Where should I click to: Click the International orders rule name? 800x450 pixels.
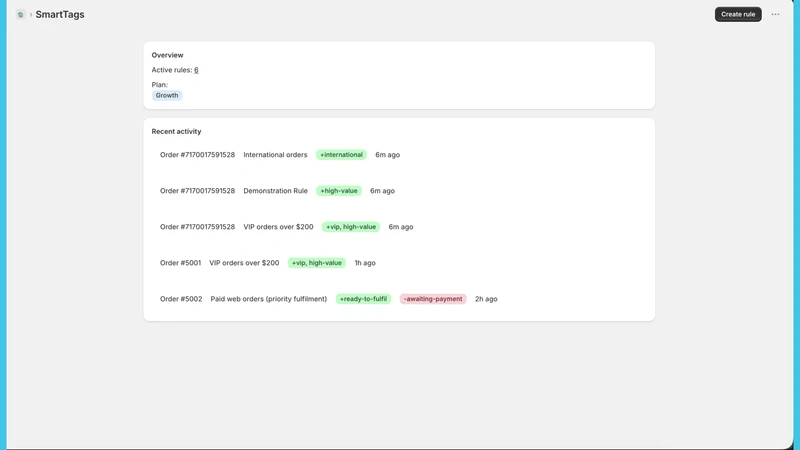(x=275, y=155)
